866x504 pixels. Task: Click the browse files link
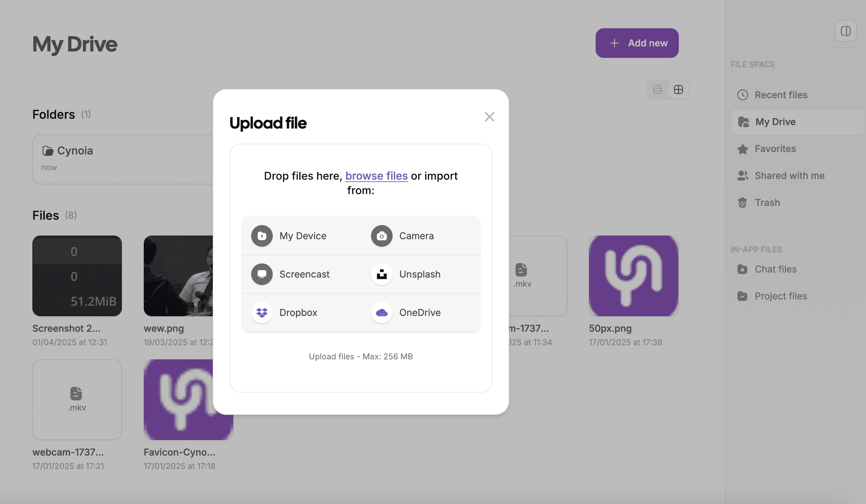tap(376, 176)
